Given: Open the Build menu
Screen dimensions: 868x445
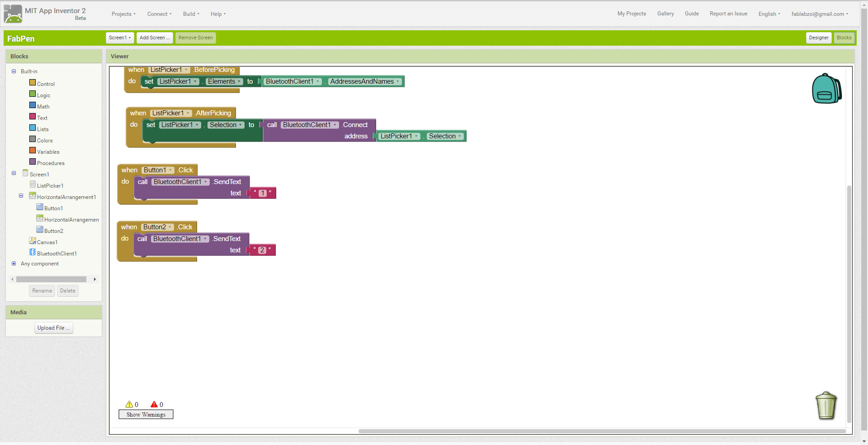Looking at the screenshot, I should coord(191,14).
